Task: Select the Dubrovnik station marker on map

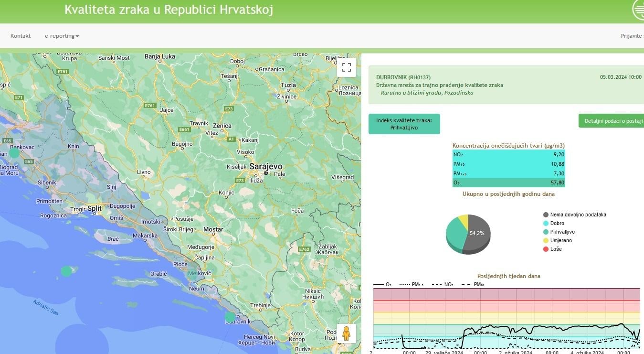Action: pyautogui.click(x=230, y=317)
